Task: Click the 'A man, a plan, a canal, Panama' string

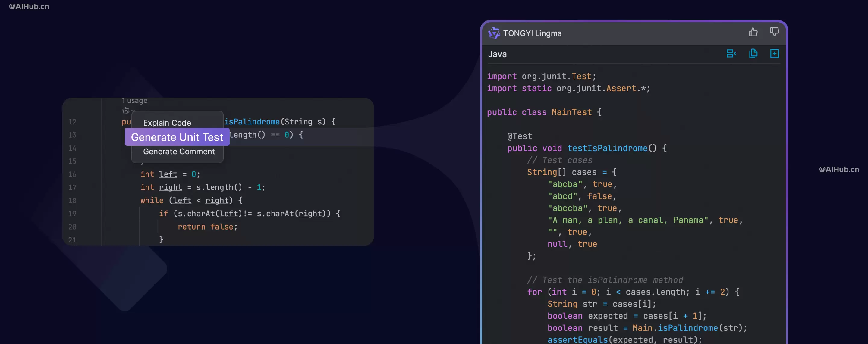Action: tap(628, 220)
